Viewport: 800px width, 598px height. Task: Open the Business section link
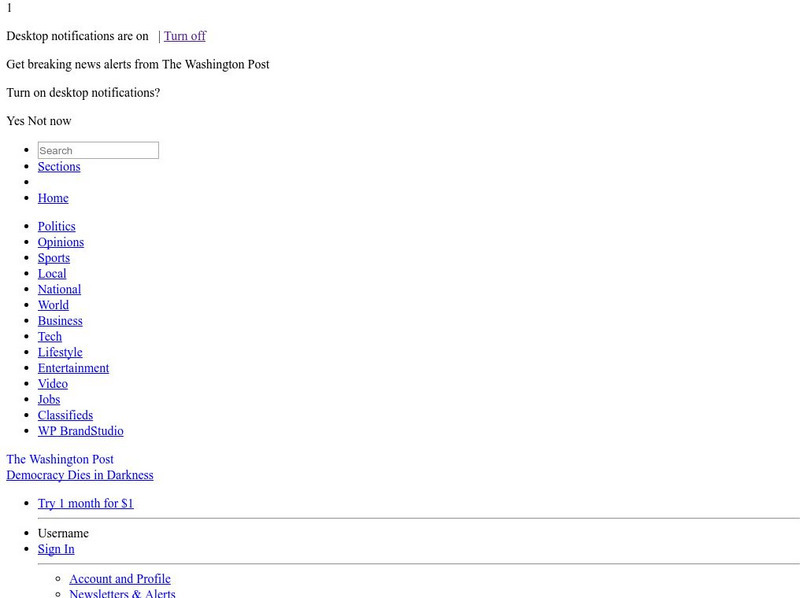[x=60, y=321]
